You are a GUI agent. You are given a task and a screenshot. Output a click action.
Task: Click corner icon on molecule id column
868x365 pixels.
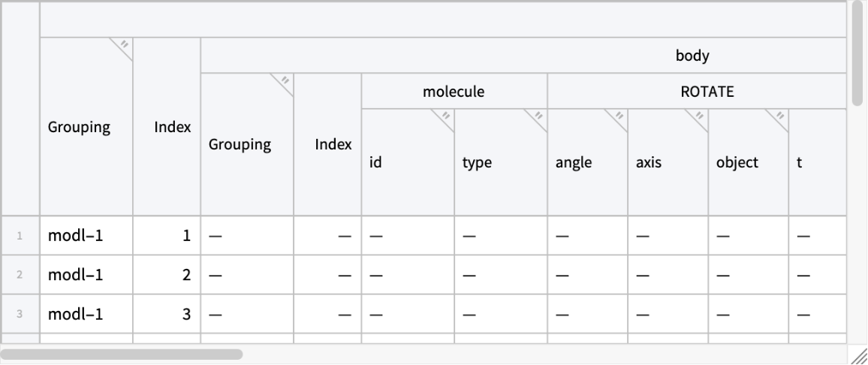click(446, 116)
